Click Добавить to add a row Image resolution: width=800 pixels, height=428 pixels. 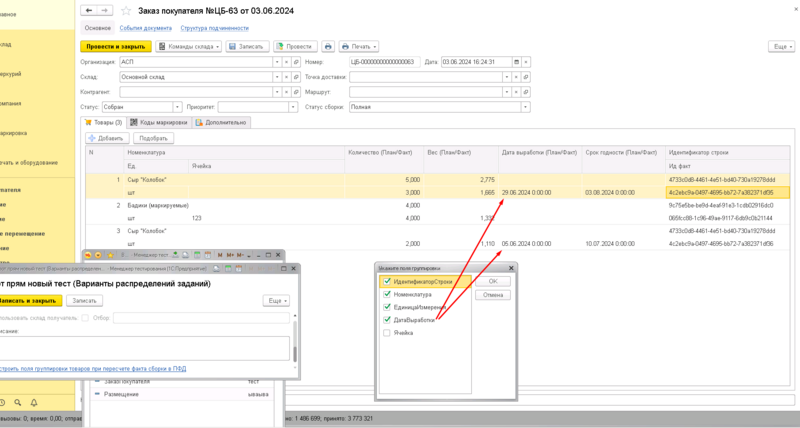coord(106,138)
